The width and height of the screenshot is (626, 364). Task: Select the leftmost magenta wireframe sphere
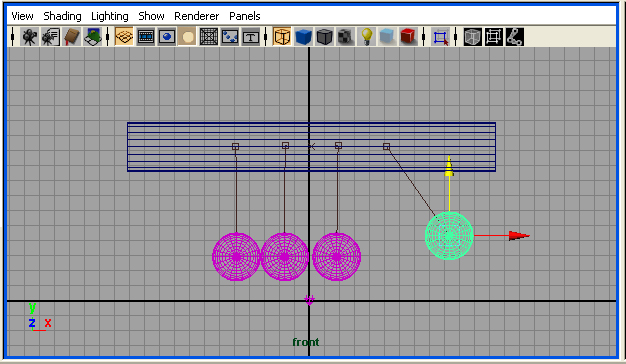(x=236, y=257)
